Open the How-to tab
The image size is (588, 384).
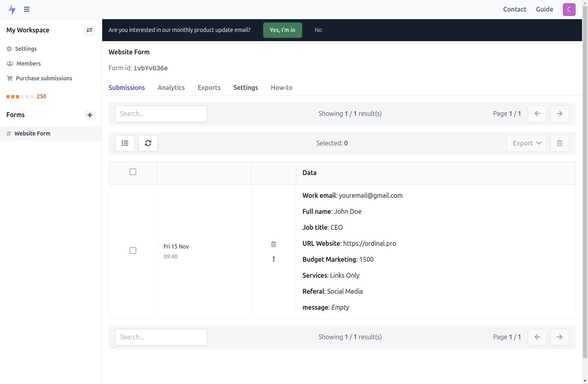[281, 88]
